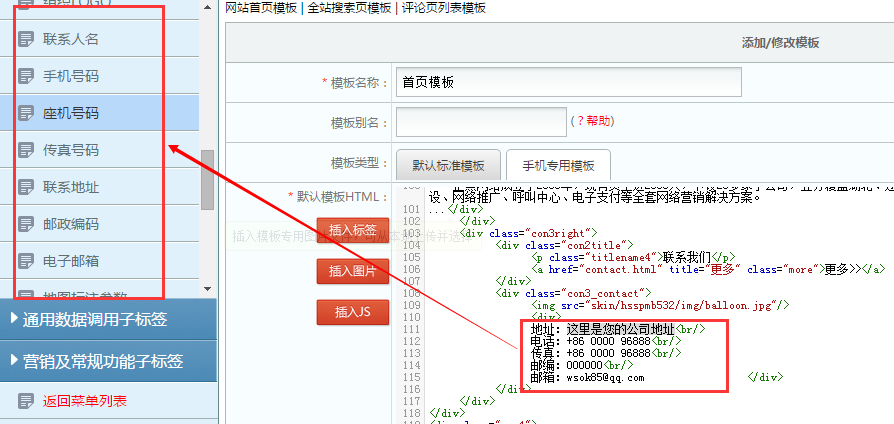Switch to the 手机专用模板 tab
Image resolution: width=894 pixels, height=424 pixels.
tap(557, 166)
